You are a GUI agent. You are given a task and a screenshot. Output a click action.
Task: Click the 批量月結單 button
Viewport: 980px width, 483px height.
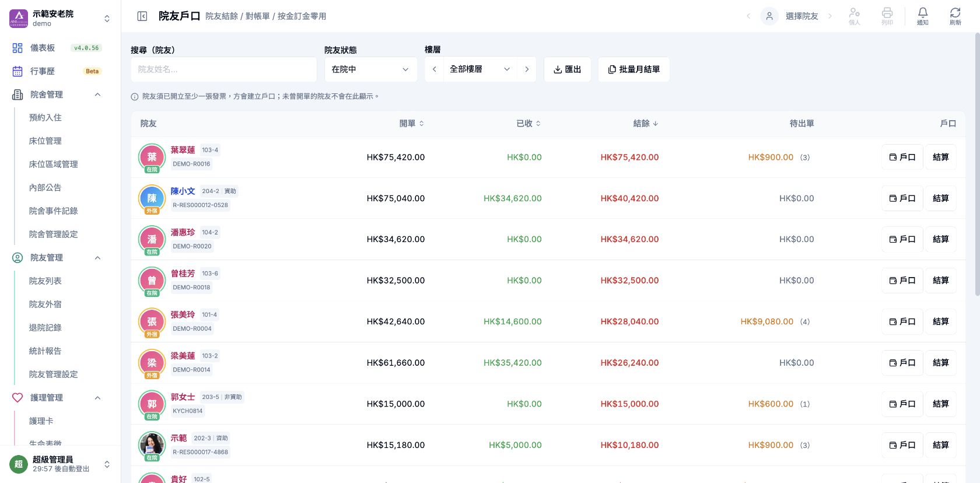pos(633,69)
